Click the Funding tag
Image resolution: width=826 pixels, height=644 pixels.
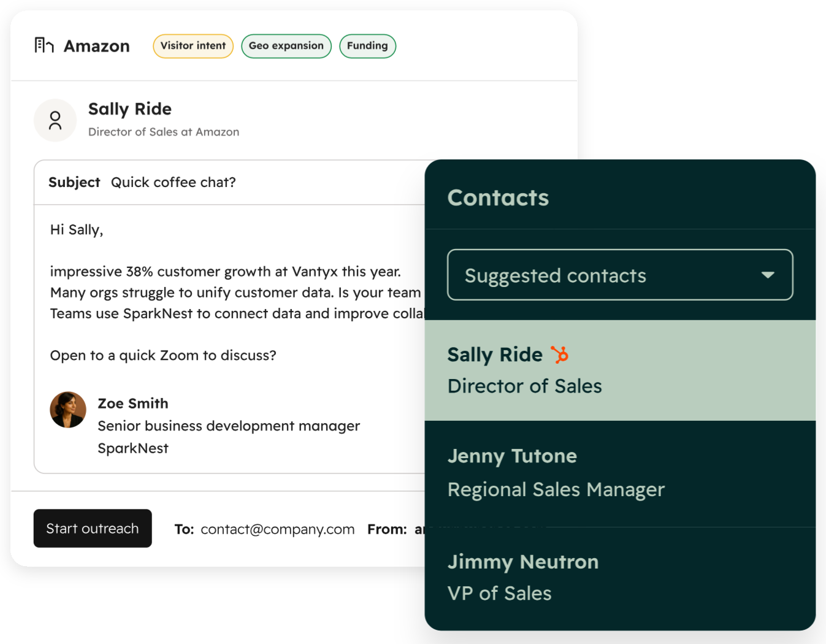367,46
